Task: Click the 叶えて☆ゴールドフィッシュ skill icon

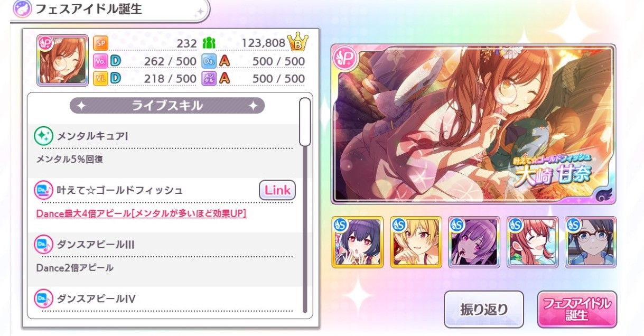Action: pyautogui.click(x=43, y=190)
